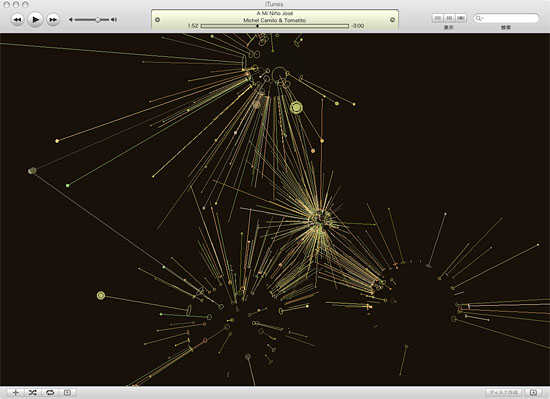Image resolution: width=550 pixels, height=399 pixels.
Task: Click the left circular icon in display
Action: pyautogui.click(x=157, y=20)
